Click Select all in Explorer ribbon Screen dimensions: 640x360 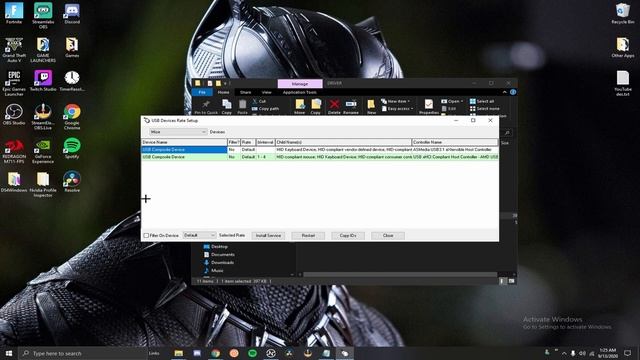click(x=482, y=101)
